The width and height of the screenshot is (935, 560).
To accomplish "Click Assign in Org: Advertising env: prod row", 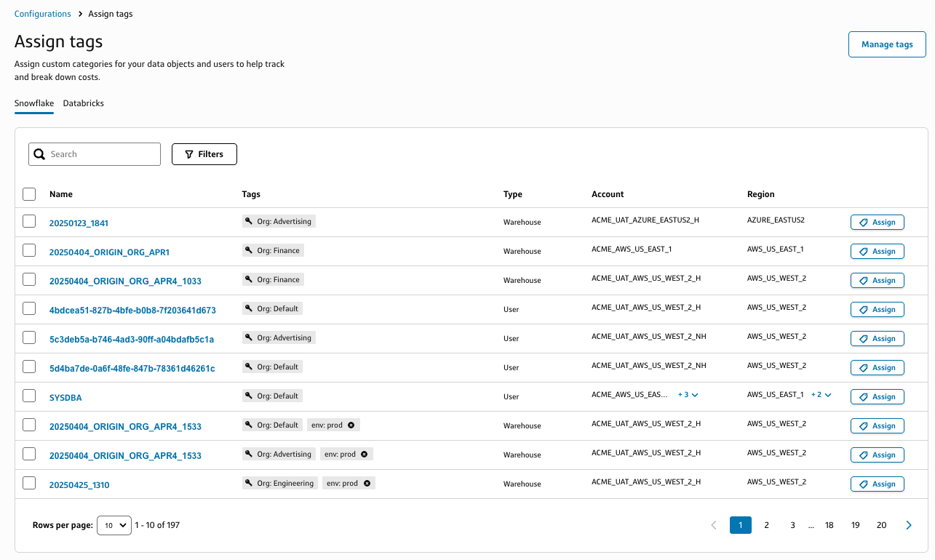I will (x=878, y=455).
